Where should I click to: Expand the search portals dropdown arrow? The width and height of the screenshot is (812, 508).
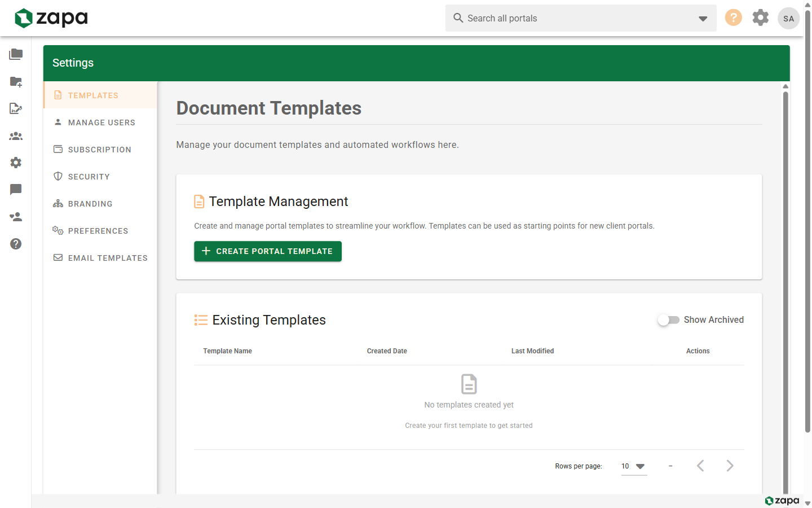(x=703, y=19)
